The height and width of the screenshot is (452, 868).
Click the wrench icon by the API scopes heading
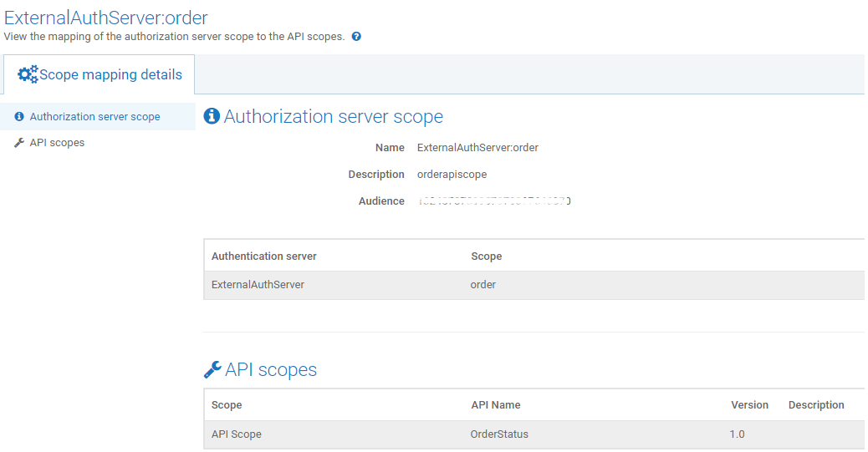point(212,369)
